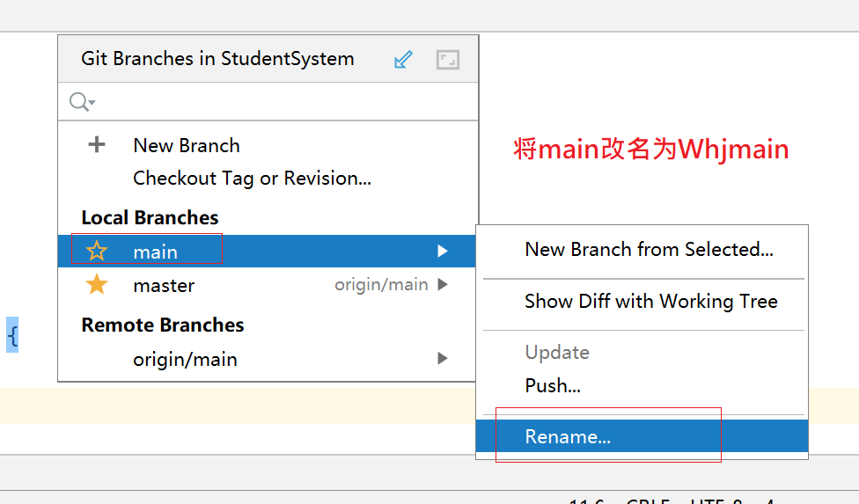Click the plus icon for New Branch
The height and width of the screenshot is (504, 859).
tap(97, 145)
